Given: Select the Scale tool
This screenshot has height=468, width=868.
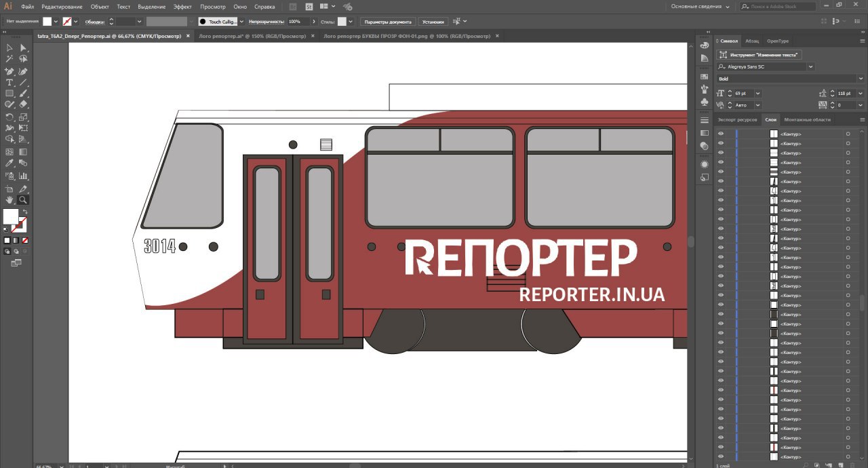Looking at the screenshot, I should coord(23,117).
